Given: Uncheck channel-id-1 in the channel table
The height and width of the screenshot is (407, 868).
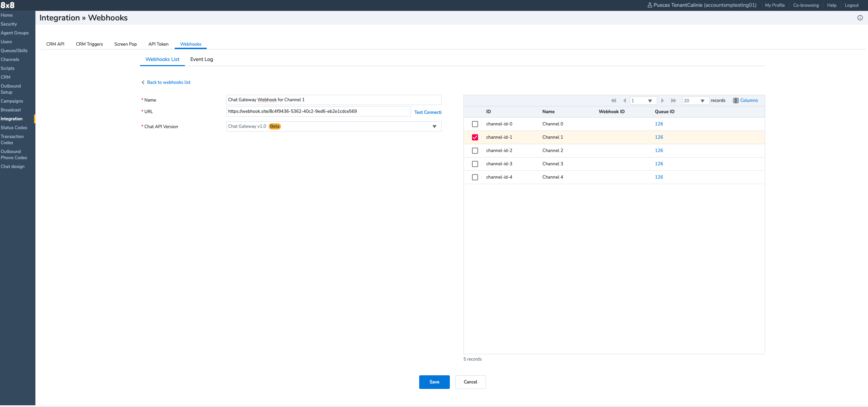Looking at the screenshot, I should (x=475, y=137).
